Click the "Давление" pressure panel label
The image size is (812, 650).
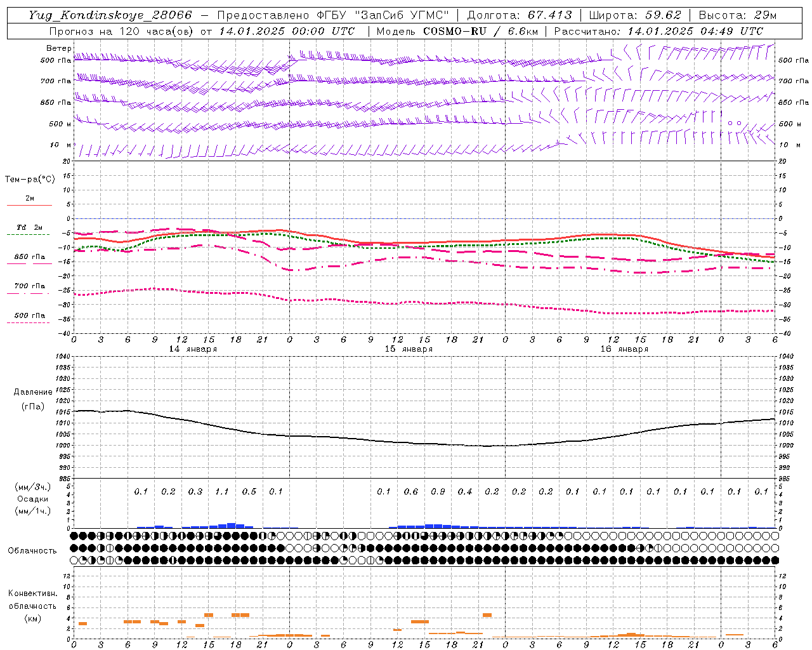(x=33, y=392)
